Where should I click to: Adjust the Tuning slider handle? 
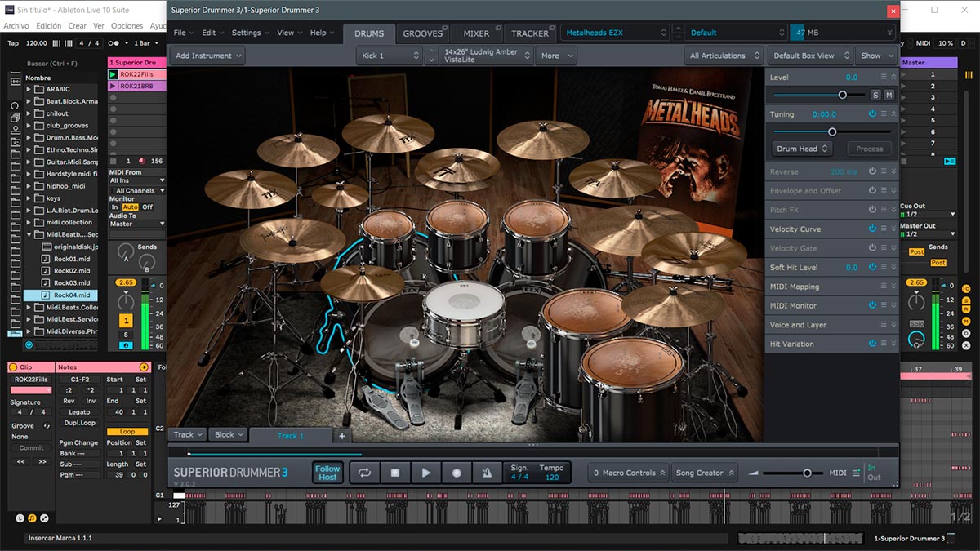[832, 131]
